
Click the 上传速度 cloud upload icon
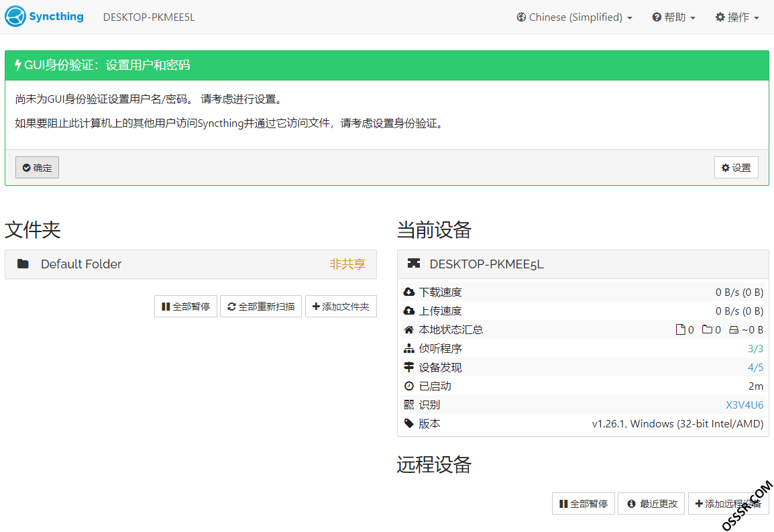click(x=408, y=311)
